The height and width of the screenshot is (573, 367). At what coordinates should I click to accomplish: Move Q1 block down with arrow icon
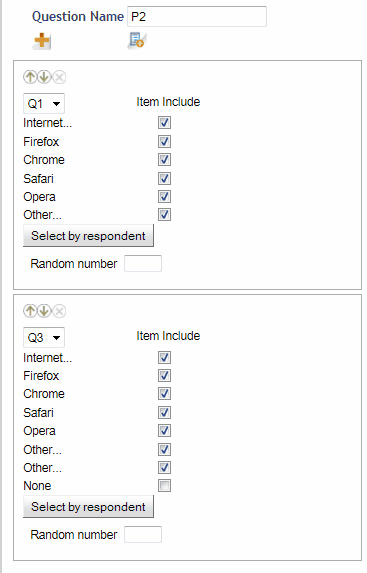tap(44, 77)
